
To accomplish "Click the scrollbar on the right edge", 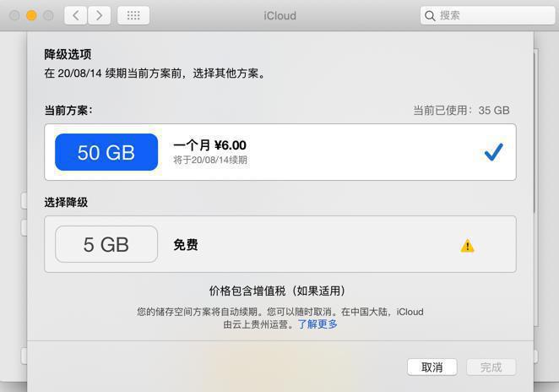I will tap(535, 132).
